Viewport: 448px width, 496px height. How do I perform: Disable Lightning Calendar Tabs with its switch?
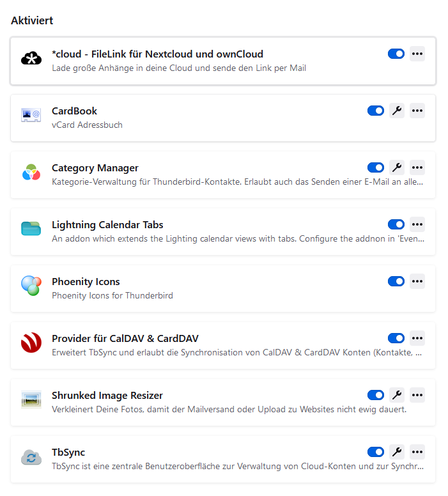tap(396, 224)
